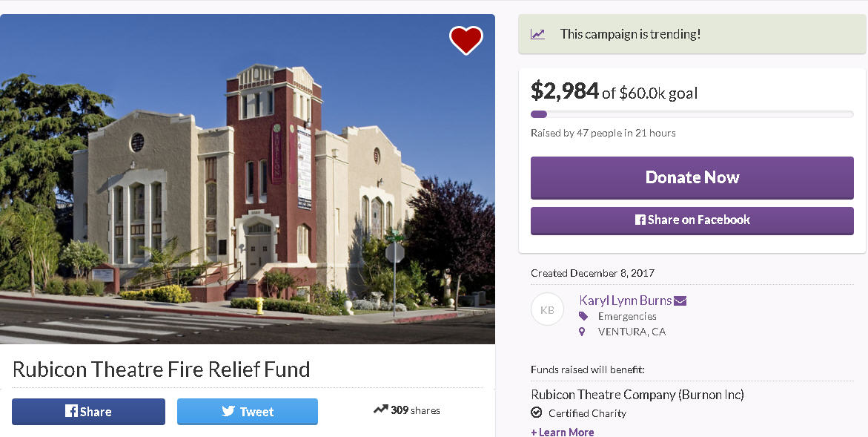Click the $2,984 raised amount
Image resolution: width=868 pixels, height=437 pixels.
(564, 91)
